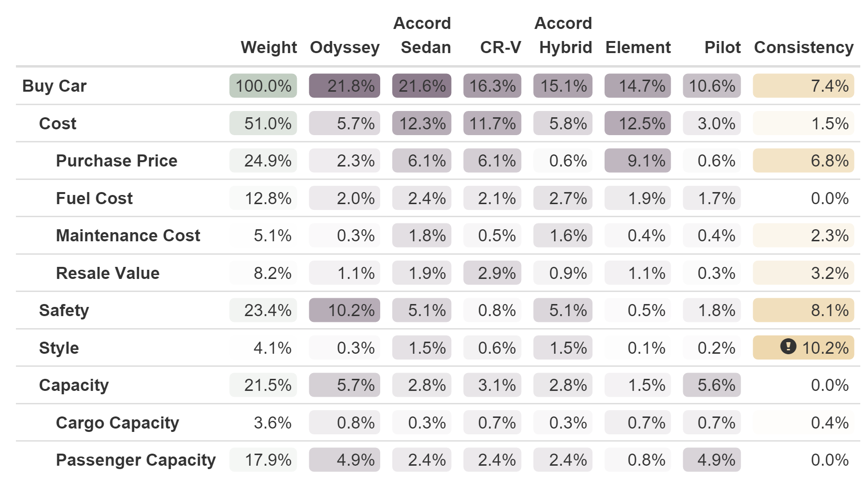The image size is (868, 485).
Task: Select the Passenger Capacity row label
Action: 136,460
